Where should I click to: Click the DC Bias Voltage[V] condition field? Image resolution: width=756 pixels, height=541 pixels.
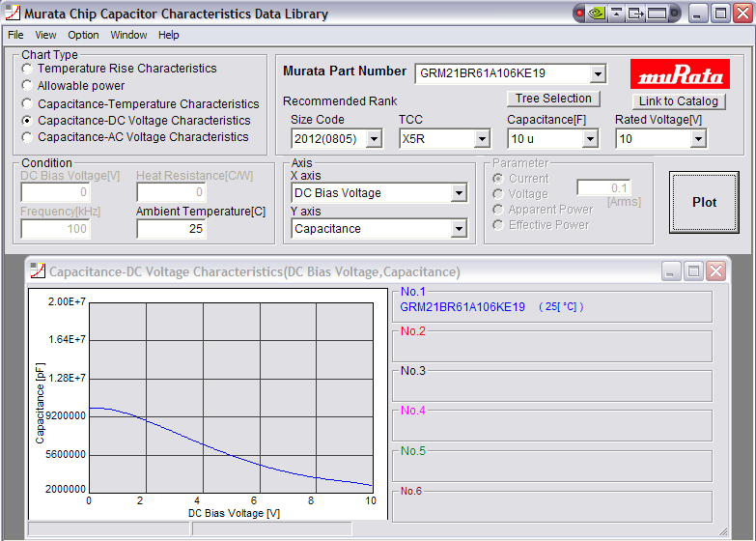pos(56,192)
